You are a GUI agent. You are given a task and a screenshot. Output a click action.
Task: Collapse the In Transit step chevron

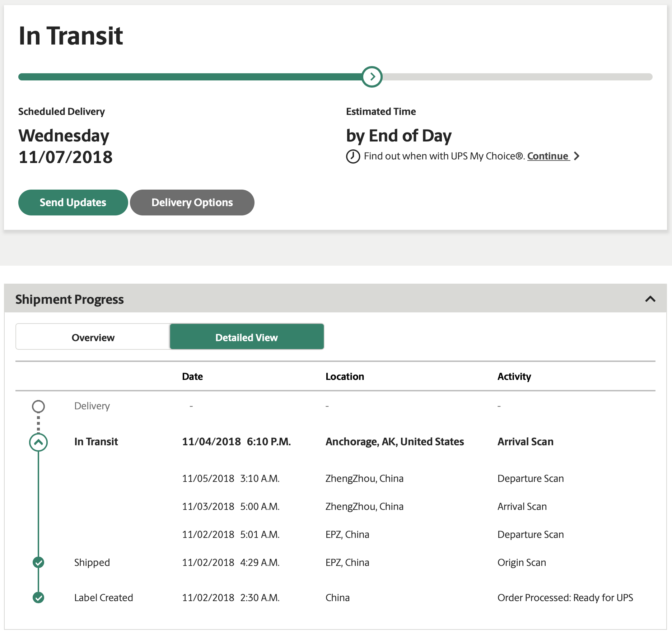38,442
